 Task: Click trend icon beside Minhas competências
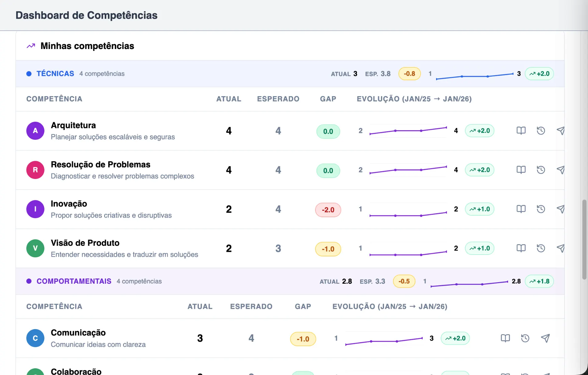pyautogui.click(x=31, y=46)
